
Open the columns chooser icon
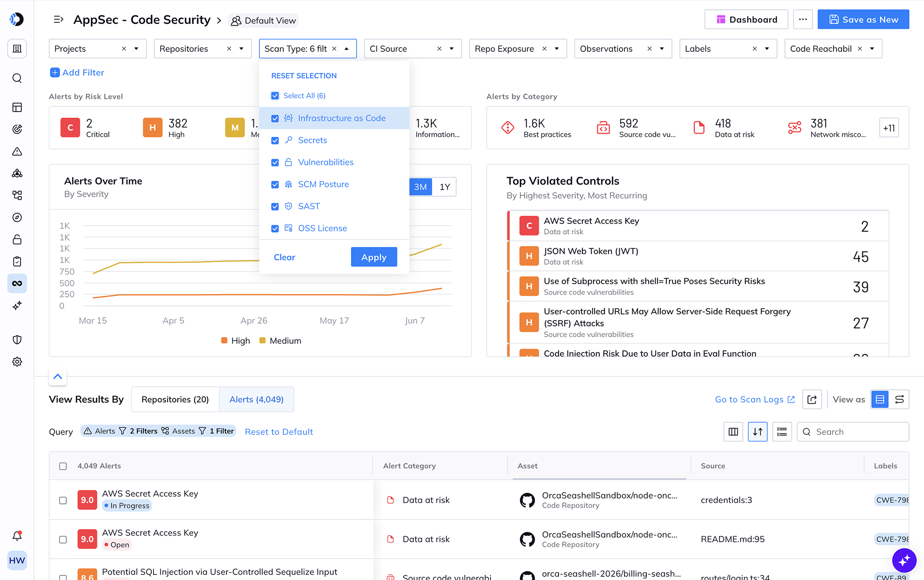(733, 432)
